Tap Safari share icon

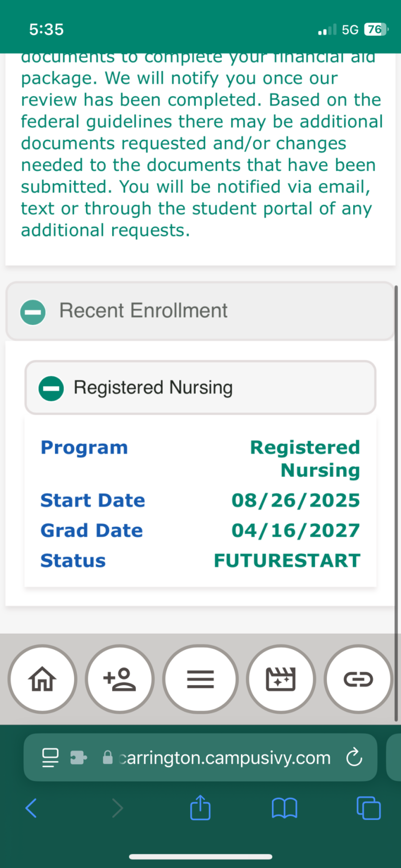(x=200, y=808)
